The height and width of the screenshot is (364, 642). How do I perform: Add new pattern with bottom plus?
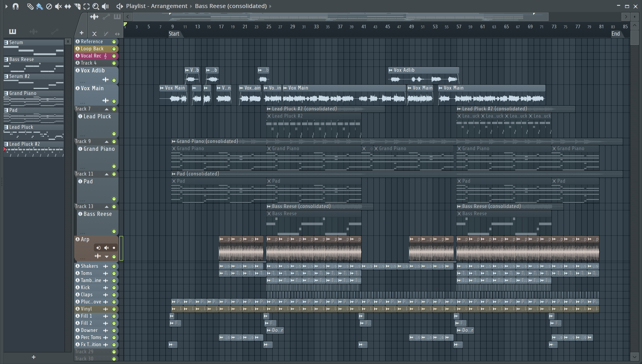[34, 357]
